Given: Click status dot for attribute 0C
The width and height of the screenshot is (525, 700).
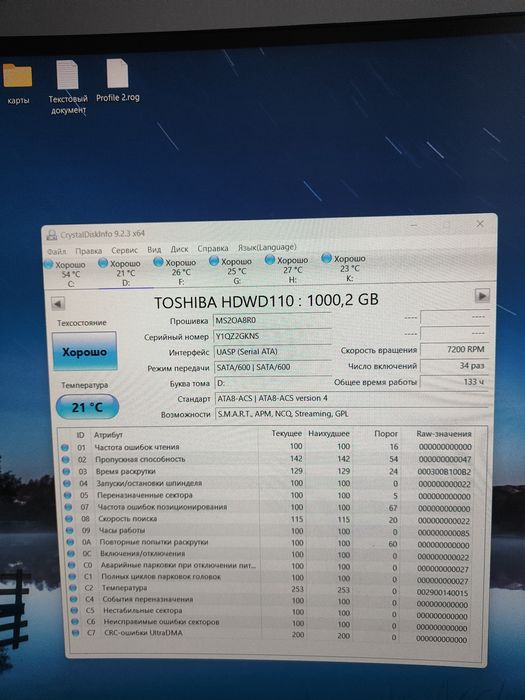Looking at the screenshot, I should [71, 554].
